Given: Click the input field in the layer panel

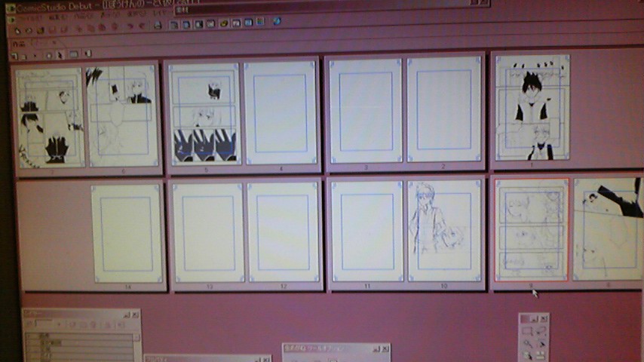Looking at the screenshot, I should click(x=44, y=324).
